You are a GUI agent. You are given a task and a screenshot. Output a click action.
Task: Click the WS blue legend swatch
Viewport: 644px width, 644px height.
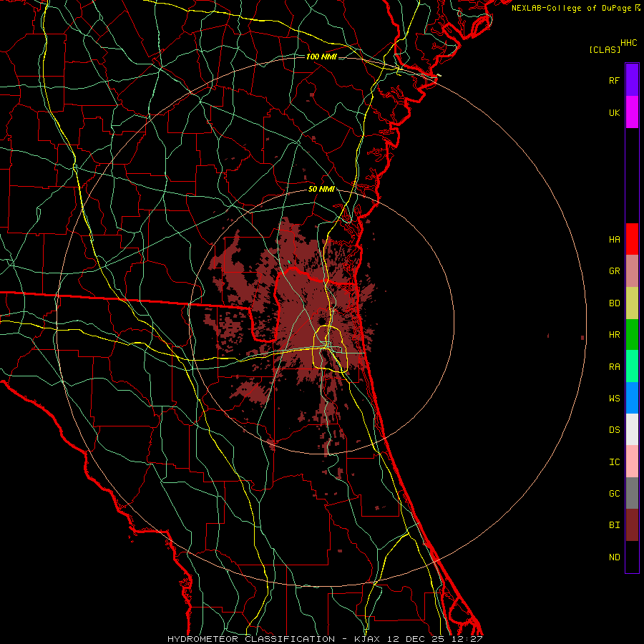[632, 398]
